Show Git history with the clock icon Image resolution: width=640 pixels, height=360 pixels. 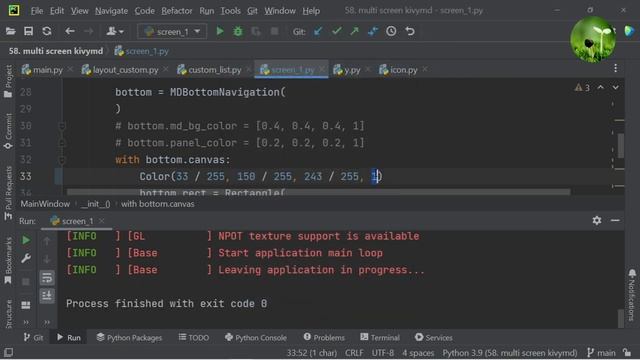pos(391,31)
